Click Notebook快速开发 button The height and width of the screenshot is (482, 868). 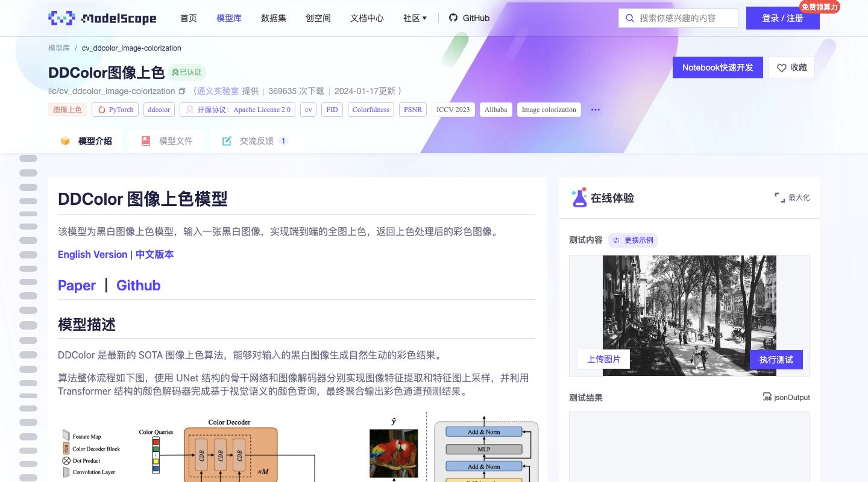[718, 67]
